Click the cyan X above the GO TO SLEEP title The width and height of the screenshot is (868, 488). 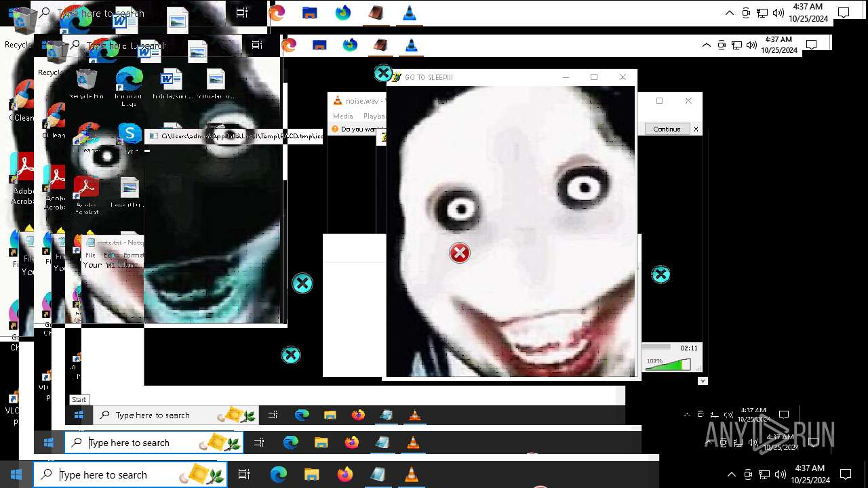(383, 73)
